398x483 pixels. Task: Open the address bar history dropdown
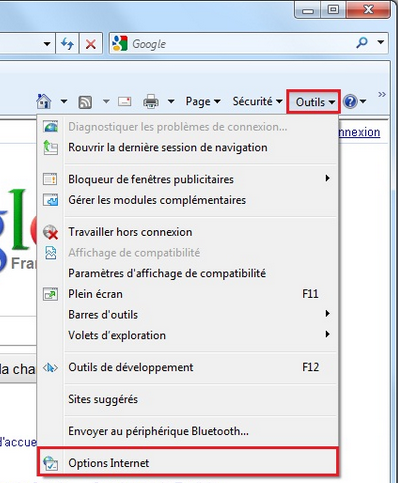(47, 44)
